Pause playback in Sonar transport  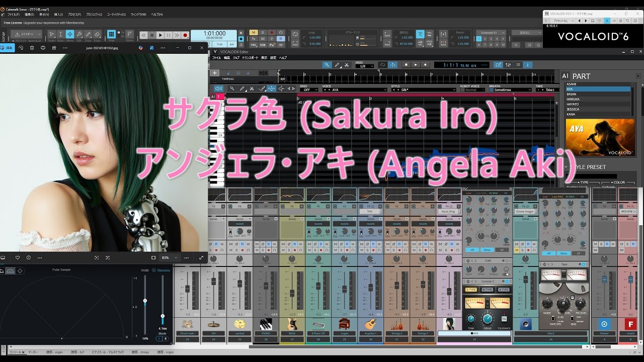[x=169, y=35]
